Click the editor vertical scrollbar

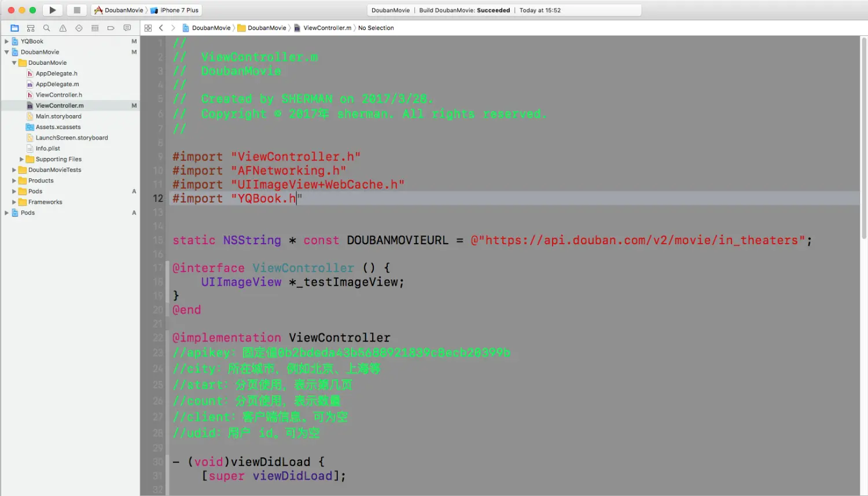pos(864,138)
